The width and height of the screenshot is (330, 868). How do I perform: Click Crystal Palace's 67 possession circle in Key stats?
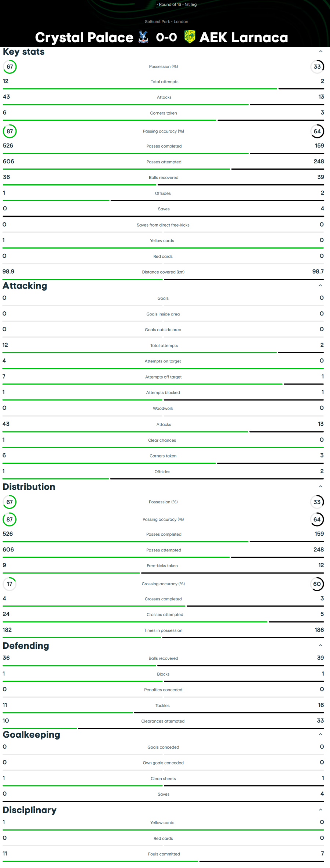click(10, 67)
